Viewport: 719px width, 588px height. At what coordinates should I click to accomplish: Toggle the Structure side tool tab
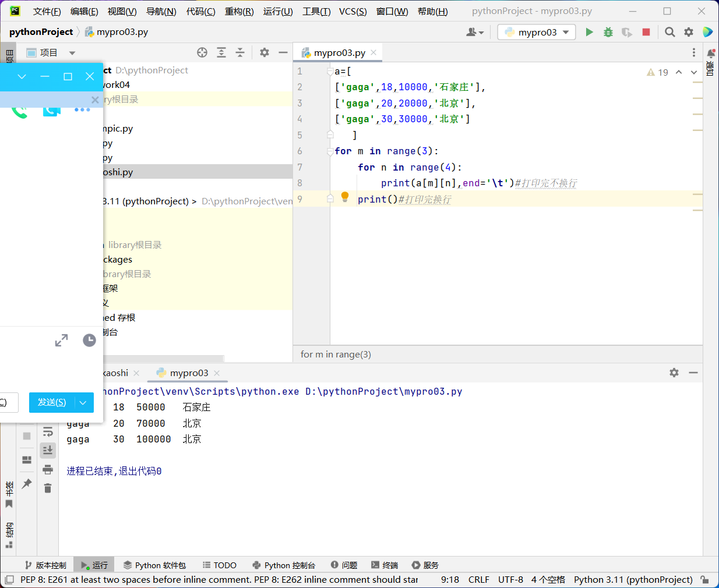click(9, 535)
